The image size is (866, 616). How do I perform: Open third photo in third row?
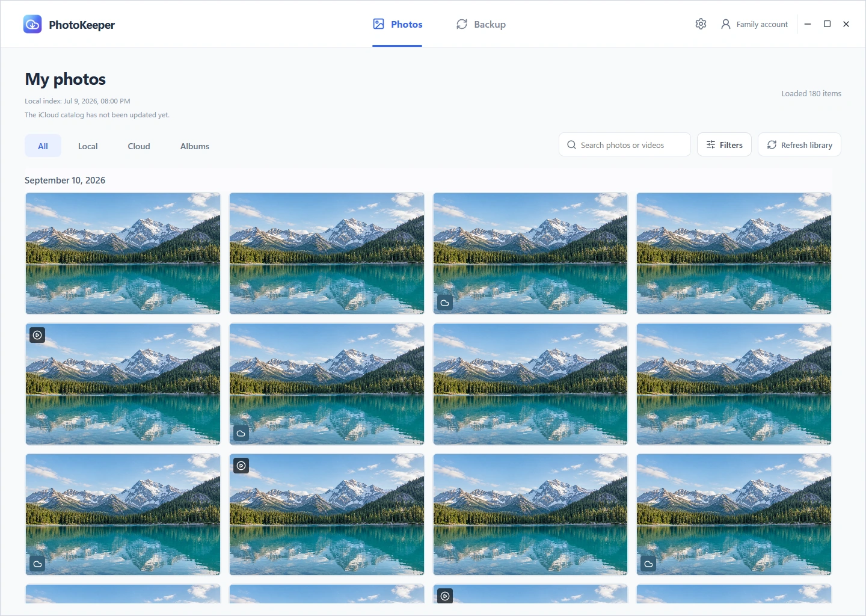coord(530,514)
